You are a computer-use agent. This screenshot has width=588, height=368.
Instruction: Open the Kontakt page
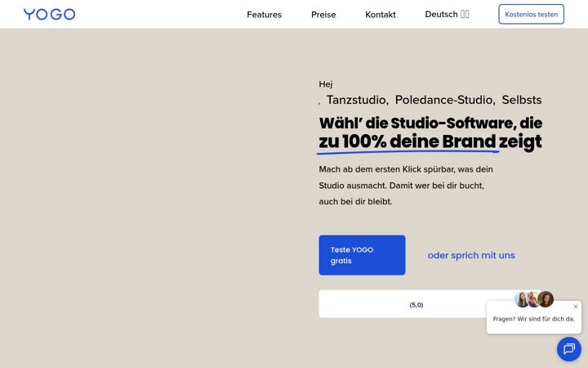click(381, 15)
